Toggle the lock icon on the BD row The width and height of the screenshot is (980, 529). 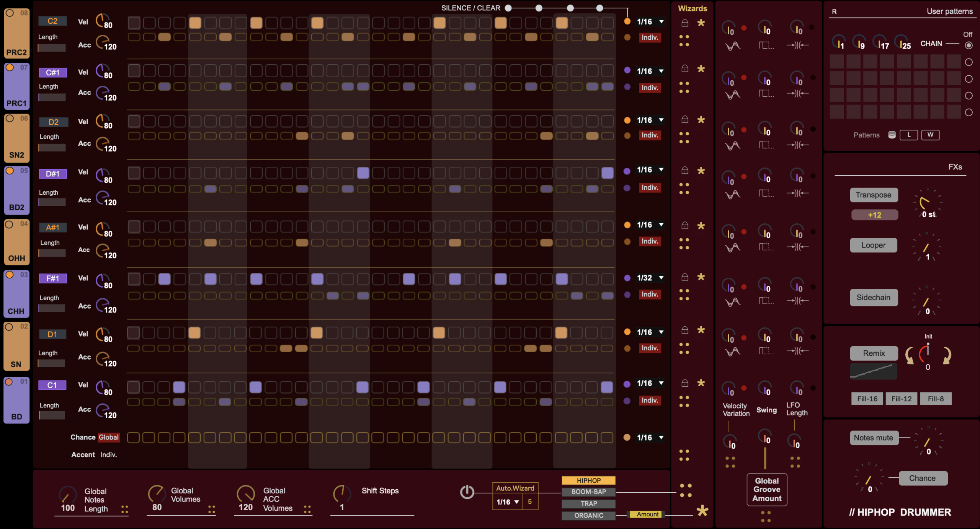point(685,383)
